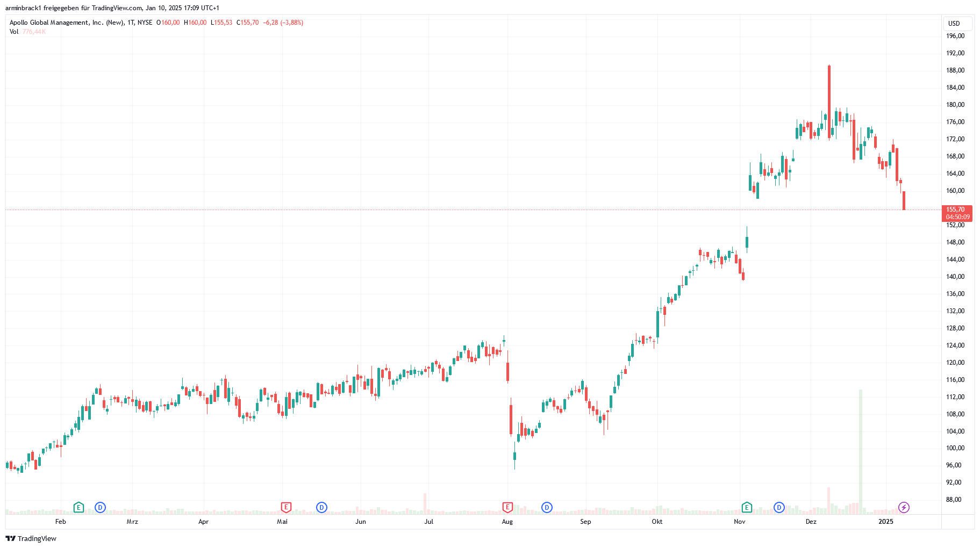Click the tall green volume spike in December
Image resolution: width=980 pixels, height=548 pixels.
click(861, 451)
